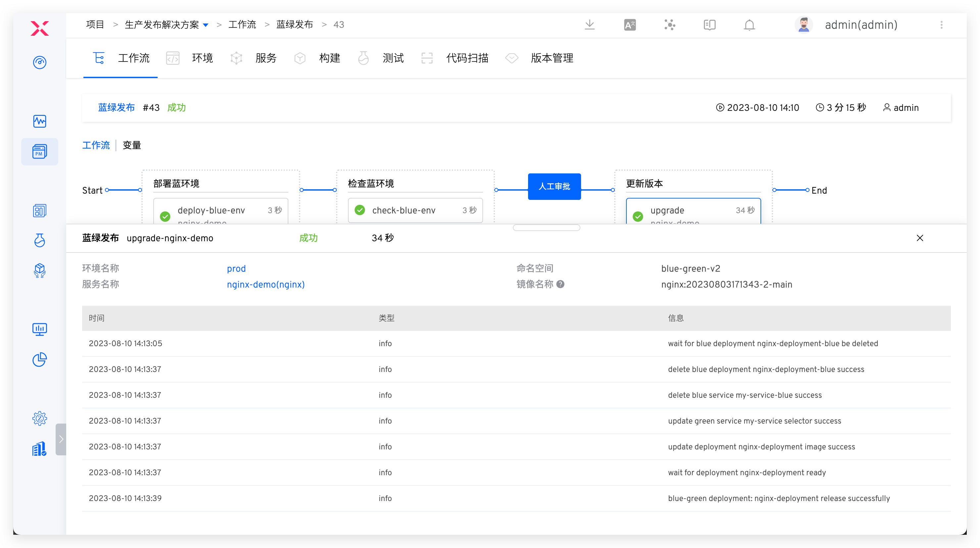980x548 pixels.
Task: Open the PM project management sidebar icon
Action: coord(40,151)
